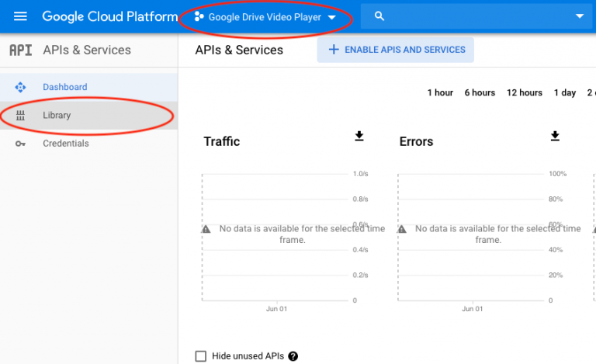The image size is (596, 364).
Task: Open the hamburger navigation menu
Action: [x=20, y=16]
